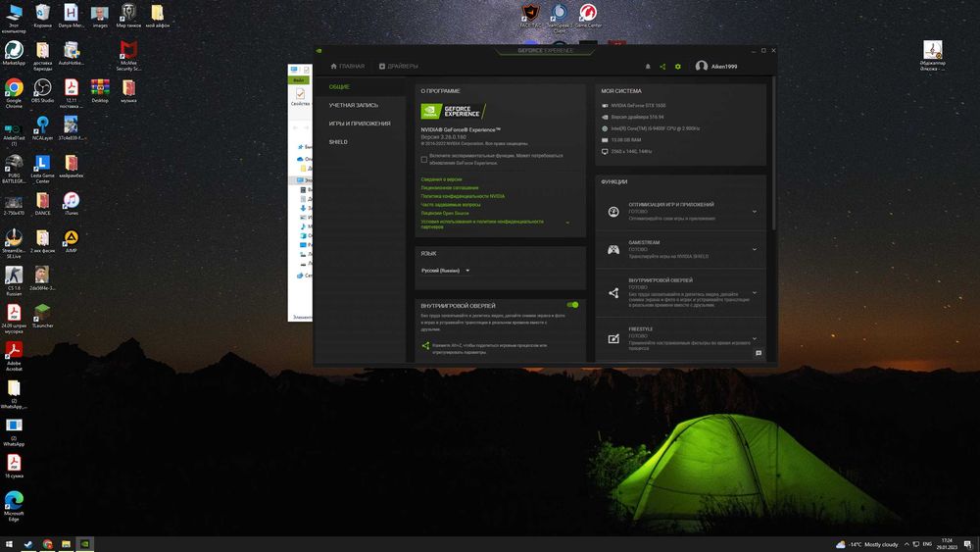Open Microsoft Edge desktop shortcut

14,505
